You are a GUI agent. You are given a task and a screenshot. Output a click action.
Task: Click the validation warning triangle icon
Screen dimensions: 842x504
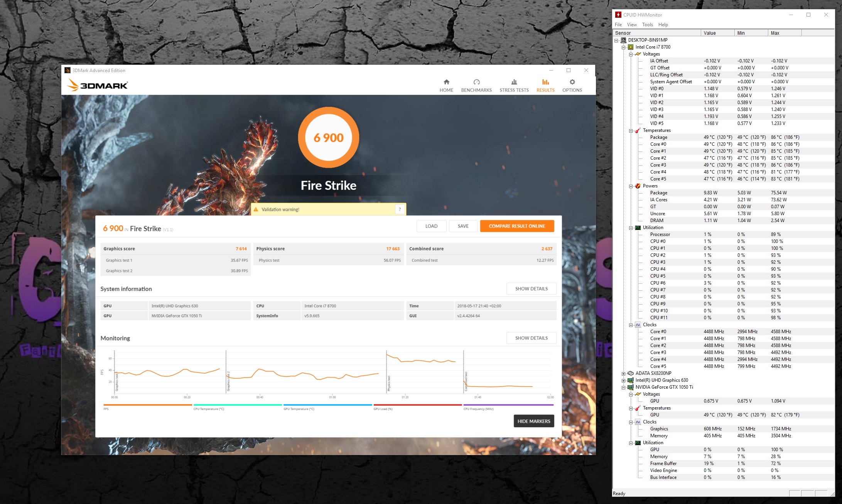tap(256, 209)
